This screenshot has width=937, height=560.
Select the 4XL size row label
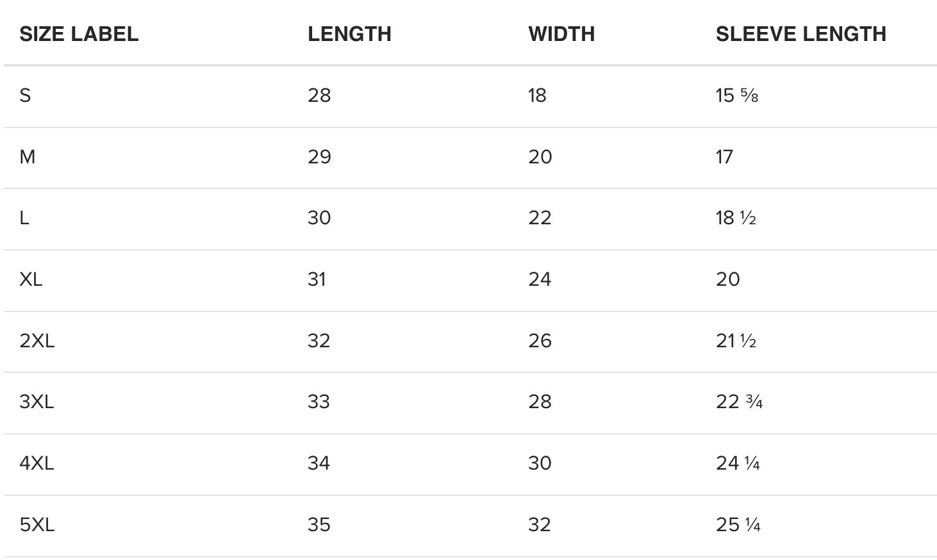[37, 463]
